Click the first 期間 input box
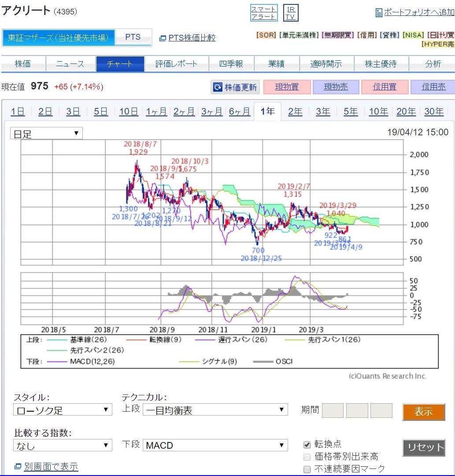455x476 pixels. coord(333,410)
